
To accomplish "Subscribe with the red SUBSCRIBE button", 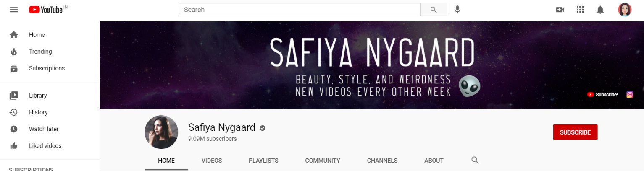I will 575,132.
